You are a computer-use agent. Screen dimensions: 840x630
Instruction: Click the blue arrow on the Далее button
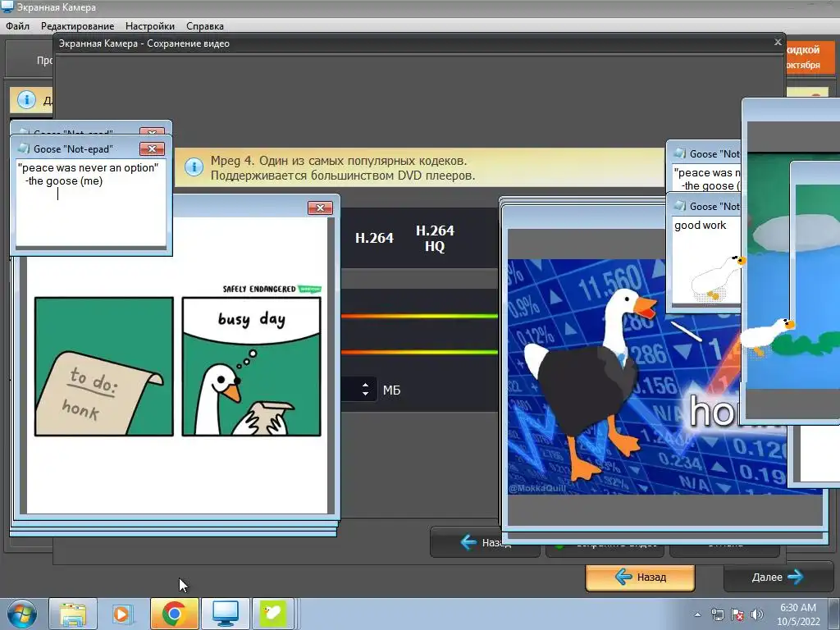pyautogui.click(x=796, y=577)
